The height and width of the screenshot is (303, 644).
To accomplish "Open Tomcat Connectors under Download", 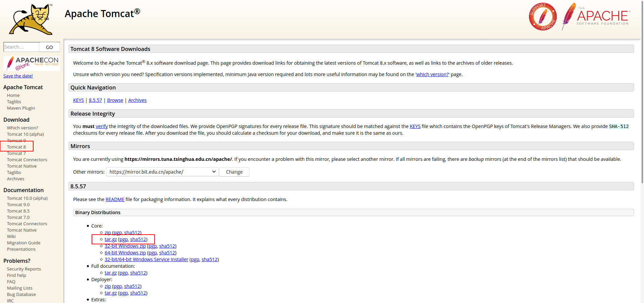I will [27, 160].
